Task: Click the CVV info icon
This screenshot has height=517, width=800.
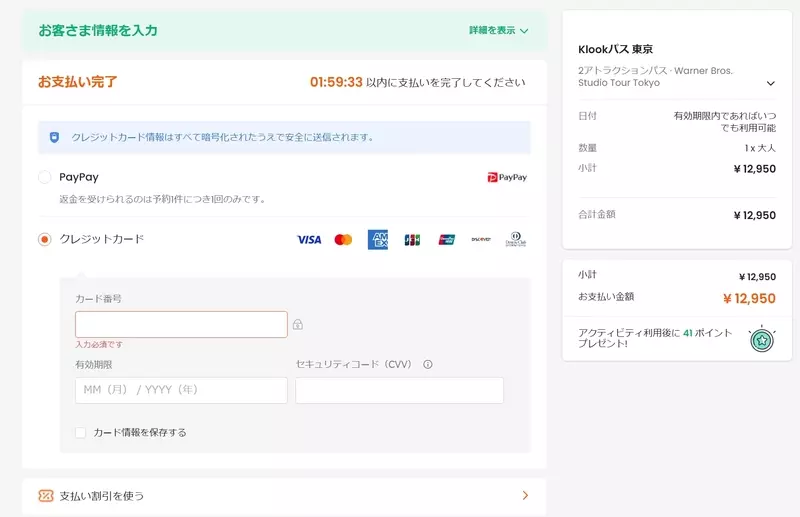Action: 428,365
